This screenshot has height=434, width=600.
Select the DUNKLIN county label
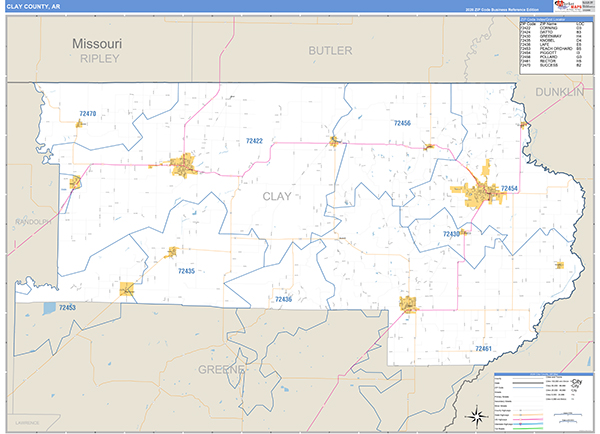pyautogui.click(x=559, y=92)
